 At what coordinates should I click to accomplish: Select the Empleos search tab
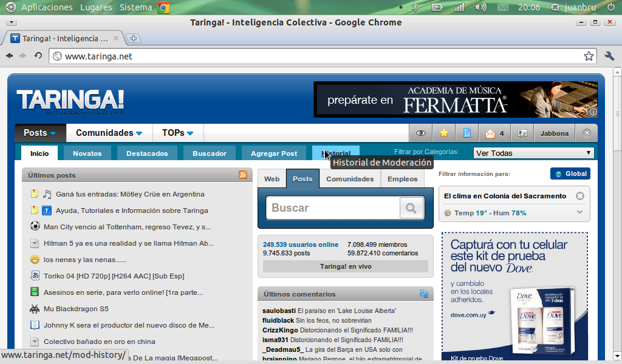[402, 178]
